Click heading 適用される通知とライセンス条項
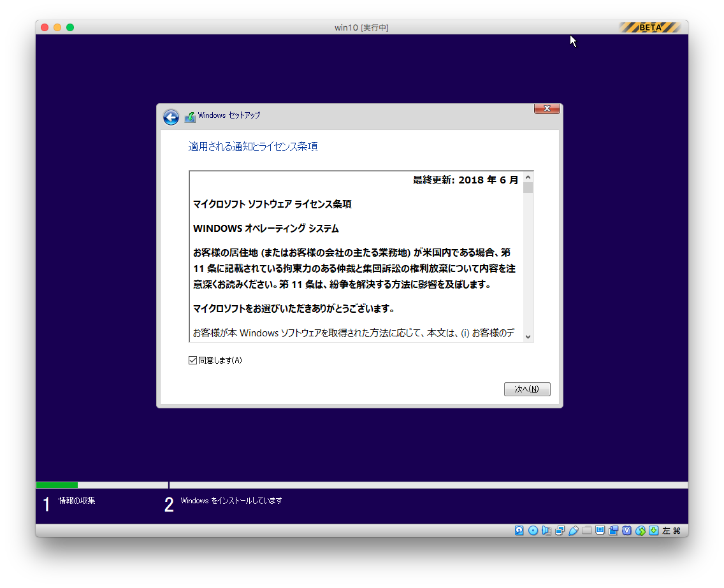724x588 pixels. click(x=252, y=147)
